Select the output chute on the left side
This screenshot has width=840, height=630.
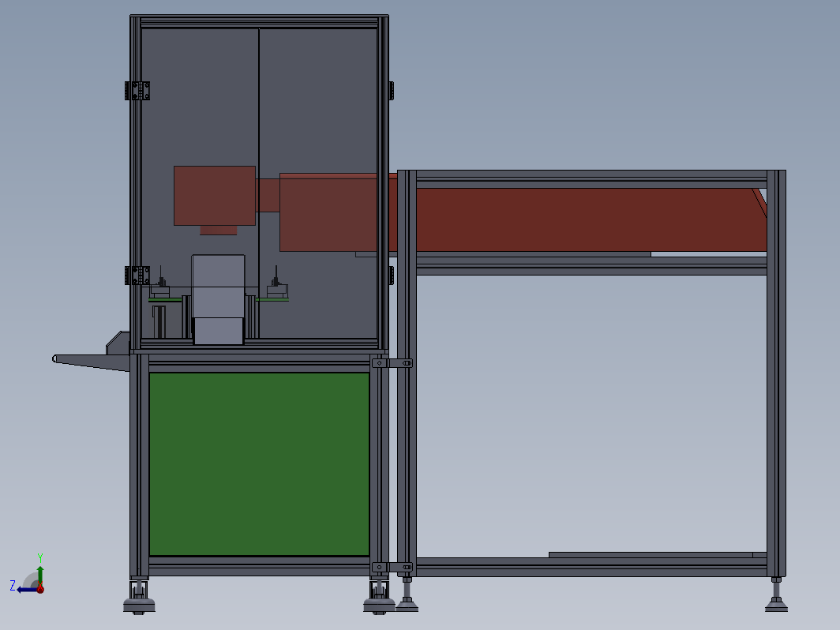coord(91,351)
